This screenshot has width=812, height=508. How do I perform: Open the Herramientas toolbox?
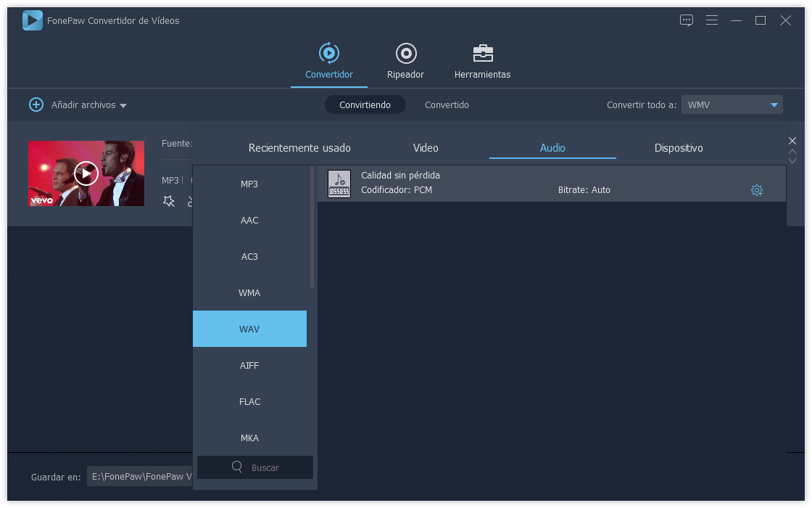(x=482, y=62)
